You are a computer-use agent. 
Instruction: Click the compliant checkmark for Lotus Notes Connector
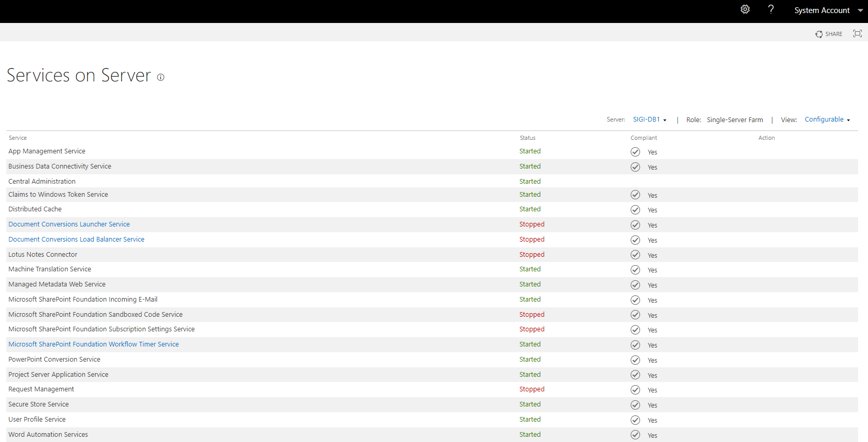coord(635,255)
